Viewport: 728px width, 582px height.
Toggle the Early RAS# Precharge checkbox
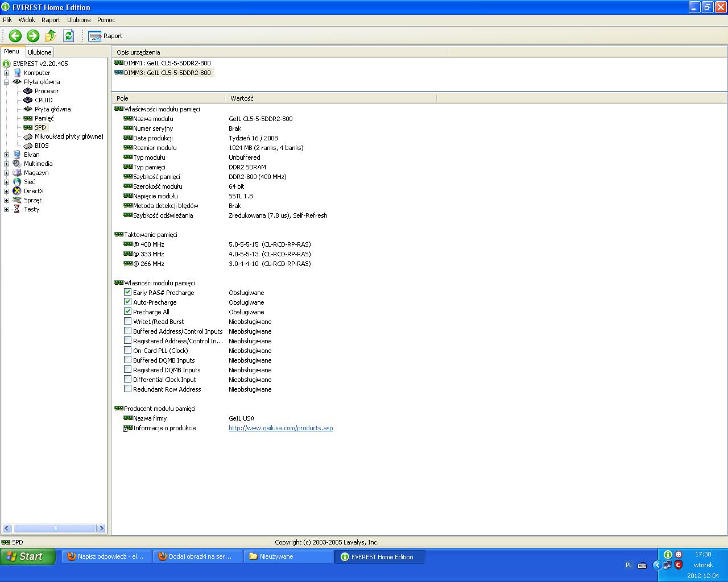[x=128, y=292]
